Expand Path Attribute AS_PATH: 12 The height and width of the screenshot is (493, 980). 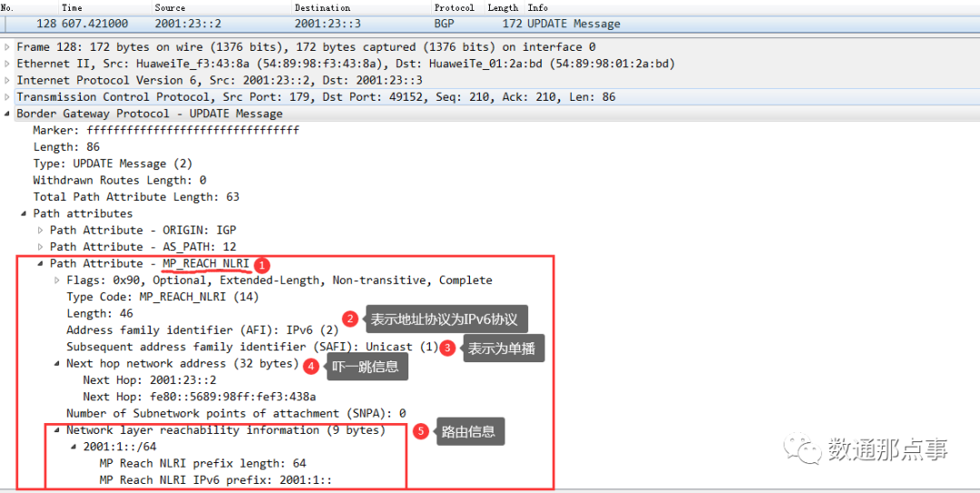[41, 247]
